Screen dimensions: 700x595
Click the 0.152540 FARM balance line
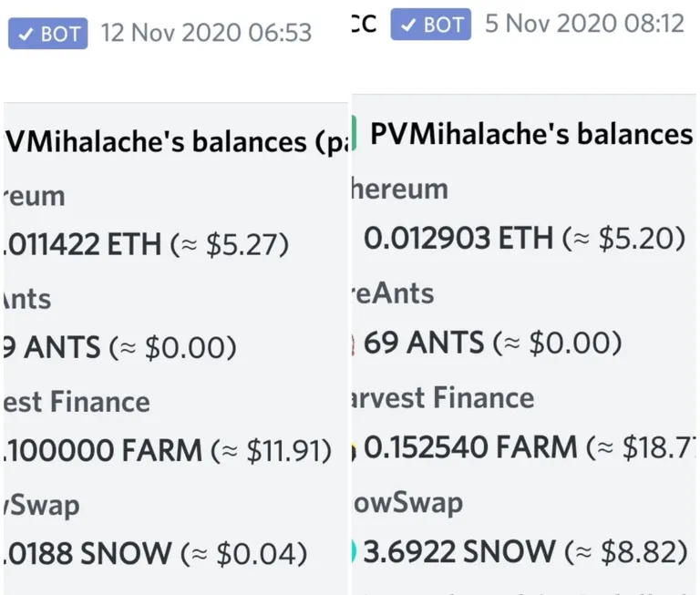pos(530,447)
